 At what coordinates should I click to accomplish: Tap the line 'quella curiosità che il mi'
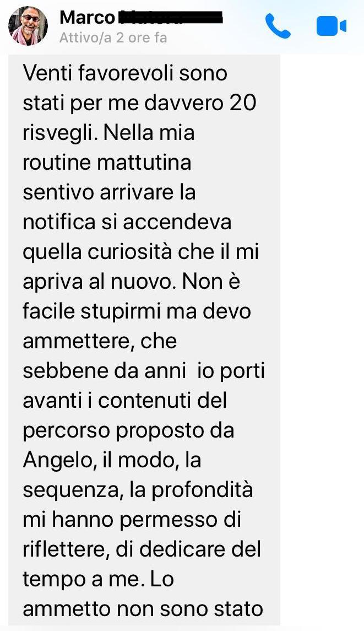click(141, 252)
